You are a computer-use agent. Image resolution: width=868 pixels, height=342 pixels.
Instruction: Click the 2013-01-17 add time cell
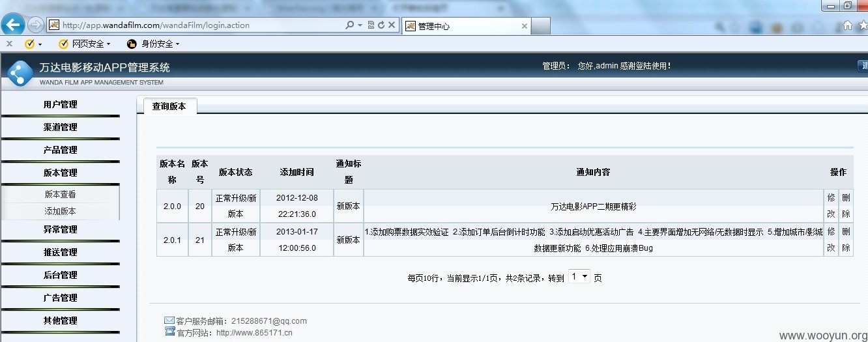(x=297, y=240)
